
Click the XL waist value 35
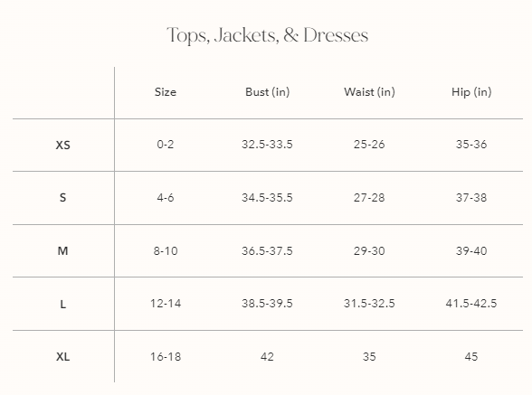(369, 357)
